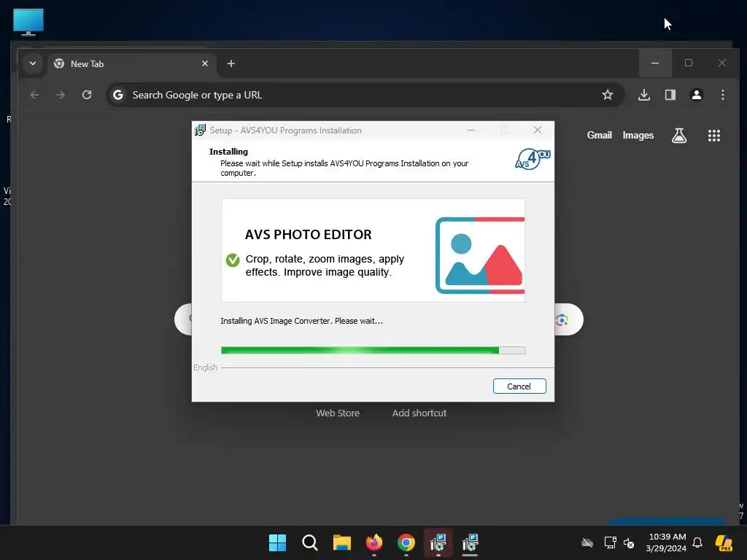747x560 pixels.
Task: Click Add shortcut on new tab page
Action: pyautogui.click(x=419, y=413)
